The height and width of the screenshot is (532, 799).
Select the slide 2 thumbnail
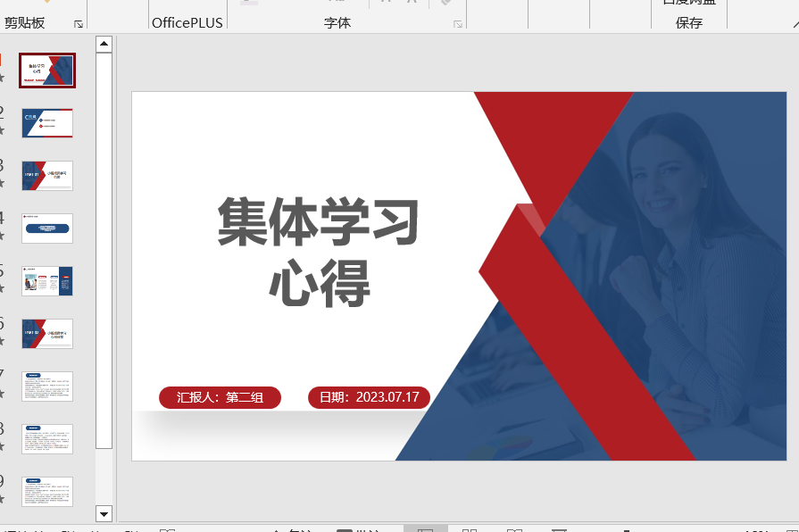click(47, 123)
